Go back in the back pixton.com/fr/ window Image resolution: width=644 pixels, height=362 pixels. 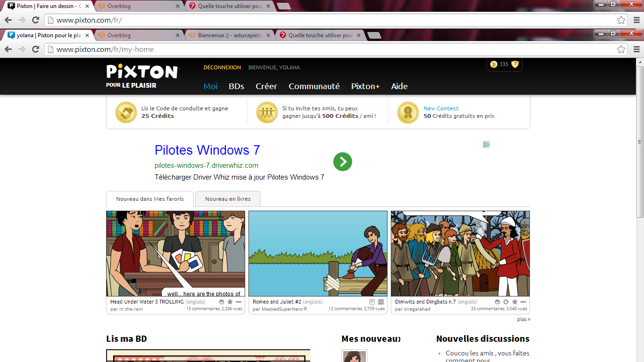pos(8,20)
